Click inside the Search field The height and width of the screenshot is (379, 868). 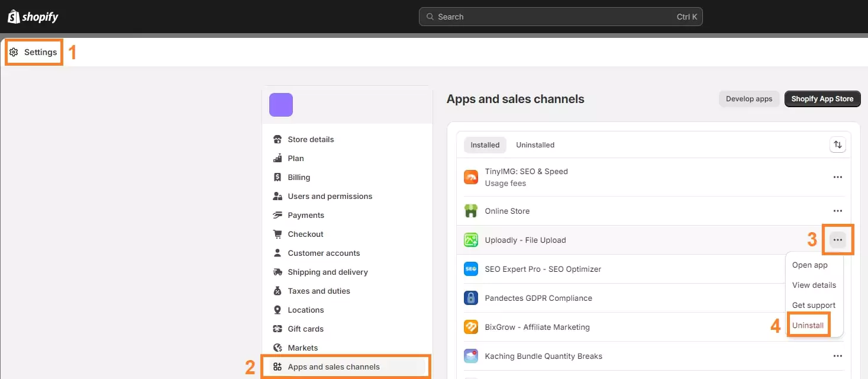pyautogui.click(x=560, y=16)
